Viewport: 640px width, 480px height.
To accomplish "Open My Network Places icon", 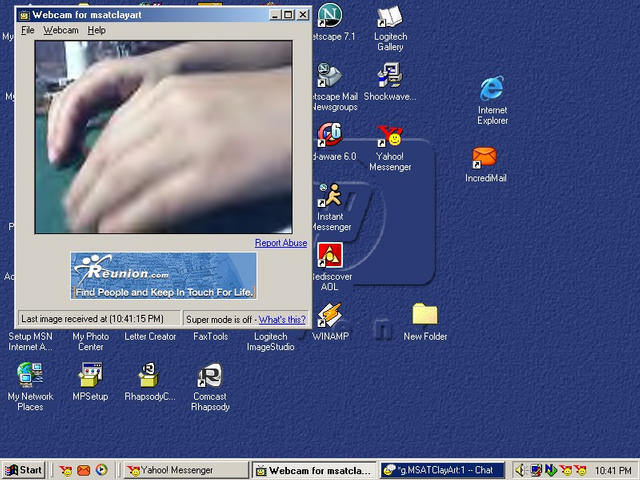I will pyautogui.click(x=30, y=374).
